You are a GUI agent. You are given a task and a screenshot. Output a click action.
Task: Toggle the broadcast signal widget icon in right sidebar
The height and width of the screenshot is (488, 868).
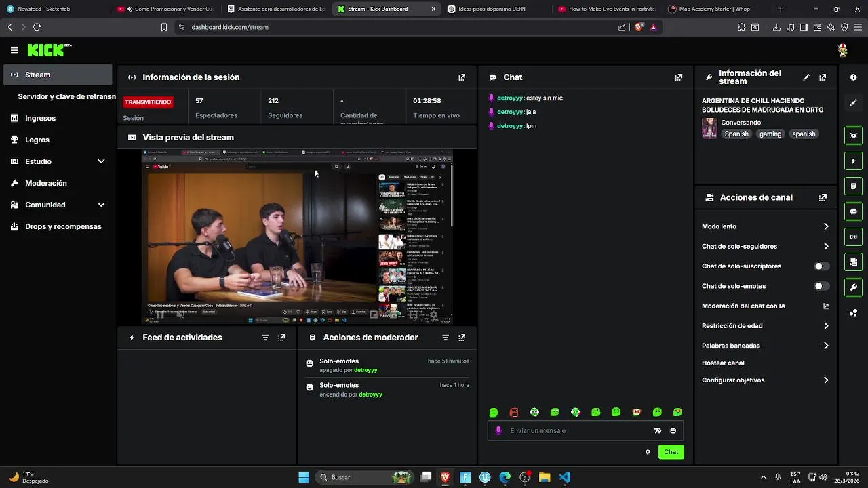pos(853,237)
